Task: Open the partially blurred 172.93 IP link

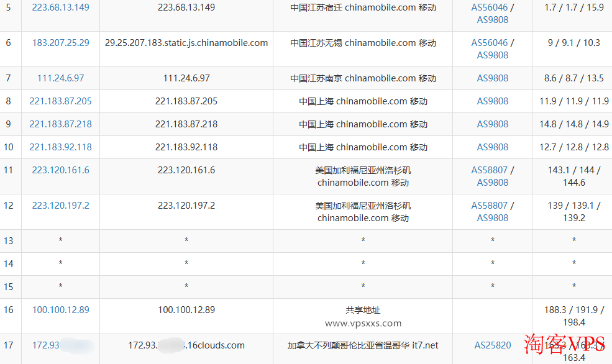Action: [63, 345]
